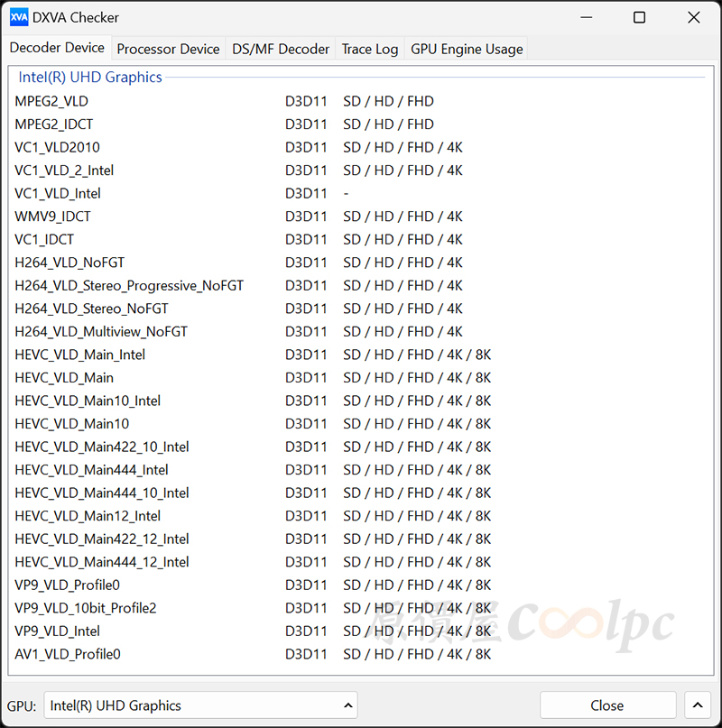
Task: Click the dash resolution value for VC1_VLD_Intel
Action: point(347,194)
